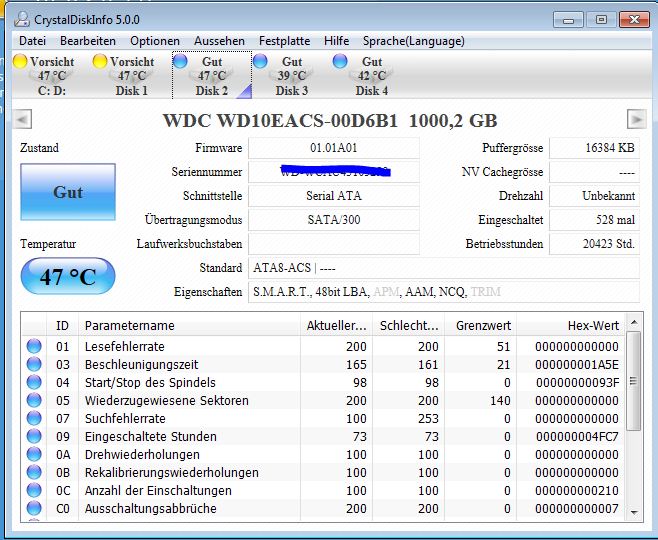658x540 pixels.
Task: Click the Drehzahl Unbekannt field
Action: pos(594,196)
